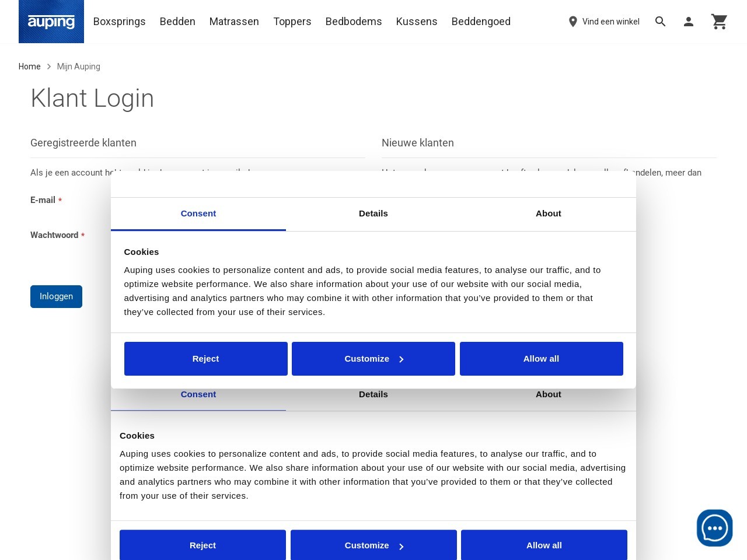747x560 pixels.
Task: Open the account person icon
Action: (x=689, y=22)
